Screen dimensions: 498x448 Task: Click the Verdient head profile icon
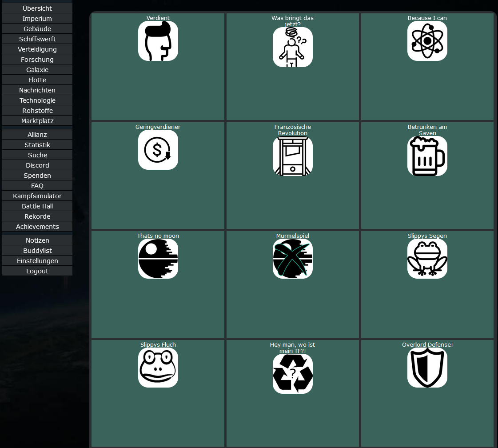click(x=158, y=41)
